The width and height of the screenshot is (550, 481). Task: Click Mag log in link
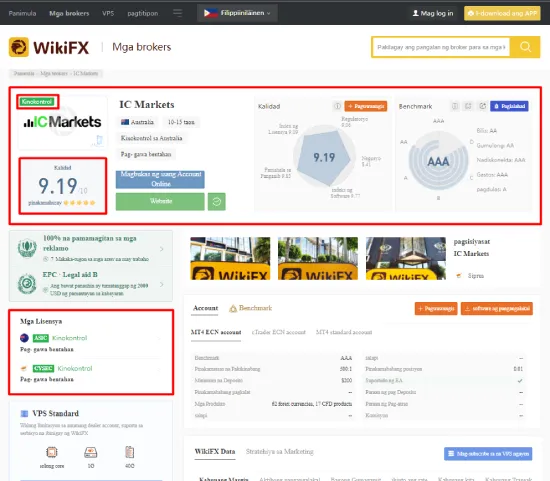pos(433,13)
